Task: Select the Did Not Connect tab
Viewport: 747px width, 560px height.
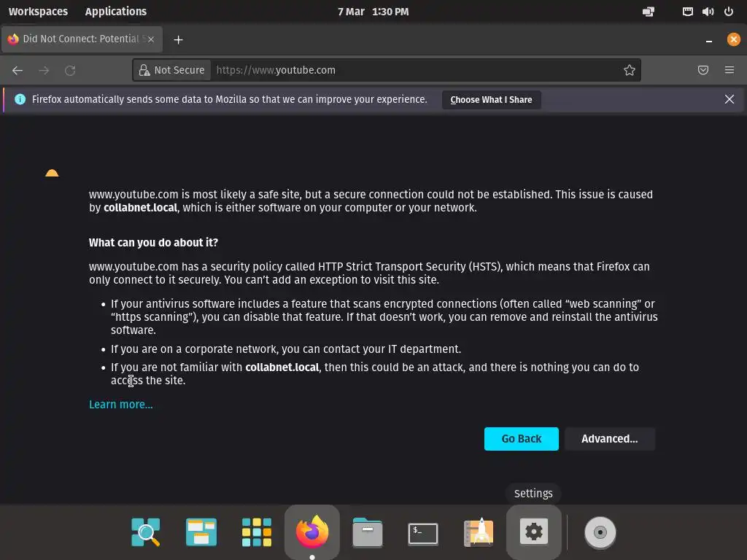Action: 82,39
